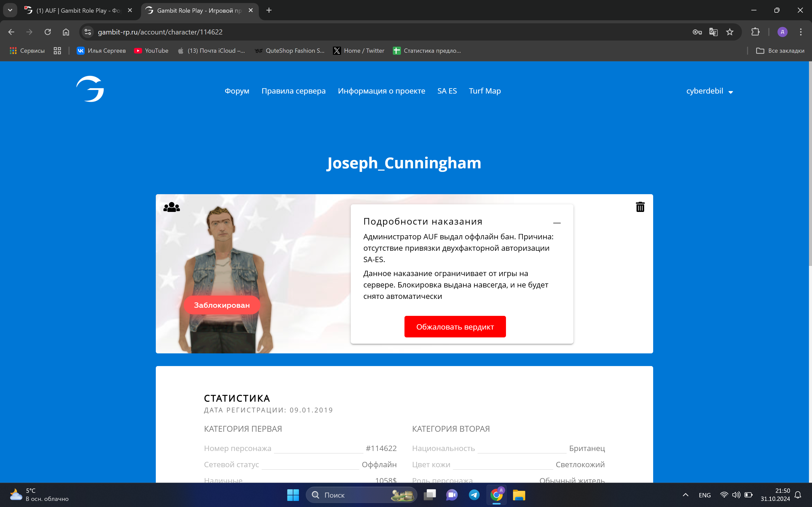Open Telegram from the taskbar
The image size is (812, 507).
[474, 495]
